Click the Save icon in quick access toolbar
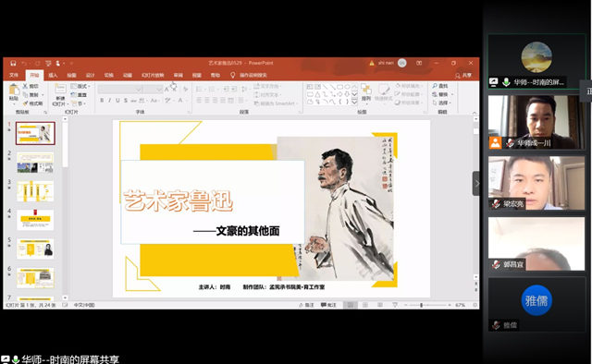592x364 pixels. coord(13,63)
